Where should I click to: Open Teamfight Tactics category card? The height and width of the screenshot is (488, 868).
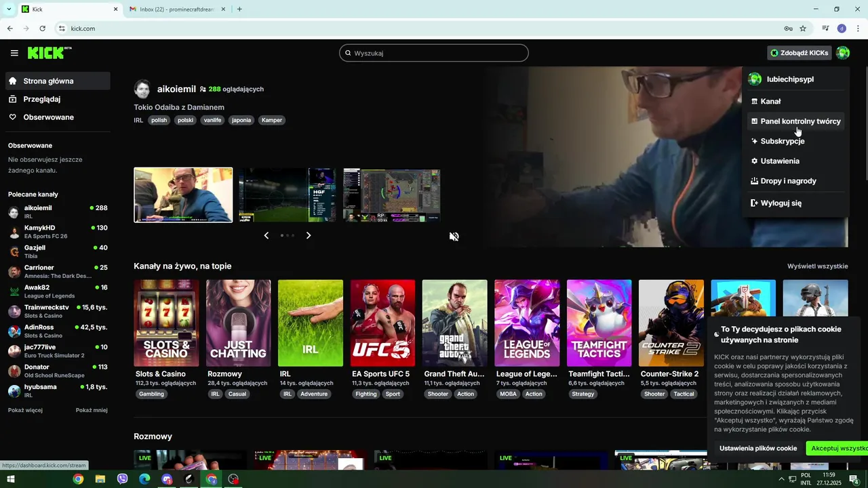pos(599,323)
